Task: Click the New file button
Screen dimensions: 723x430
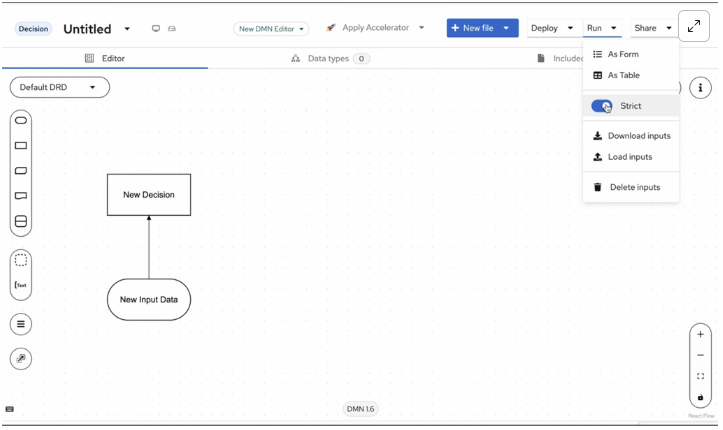Action: click(472, 28)
